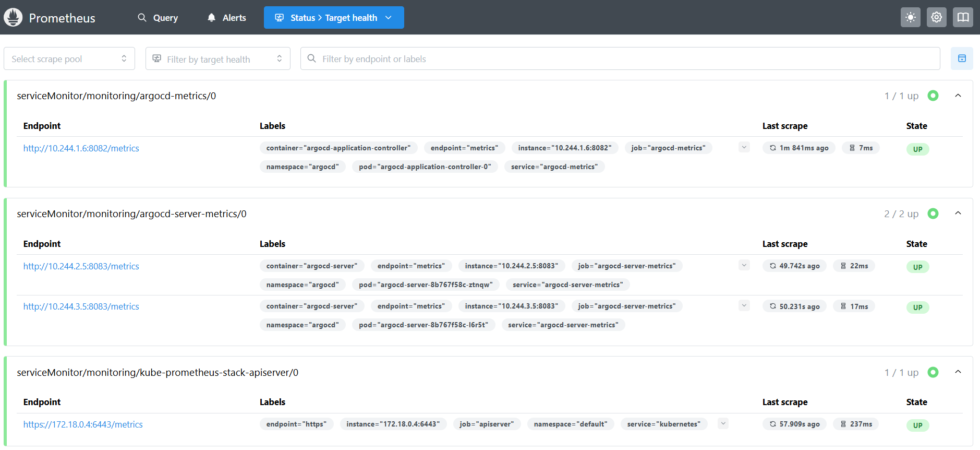Click serviceMonitor/monitoring/kube-prometheus-stack-apiserver/0 pool title
This screenshot has width=980, height=450.
coord(158,372)
